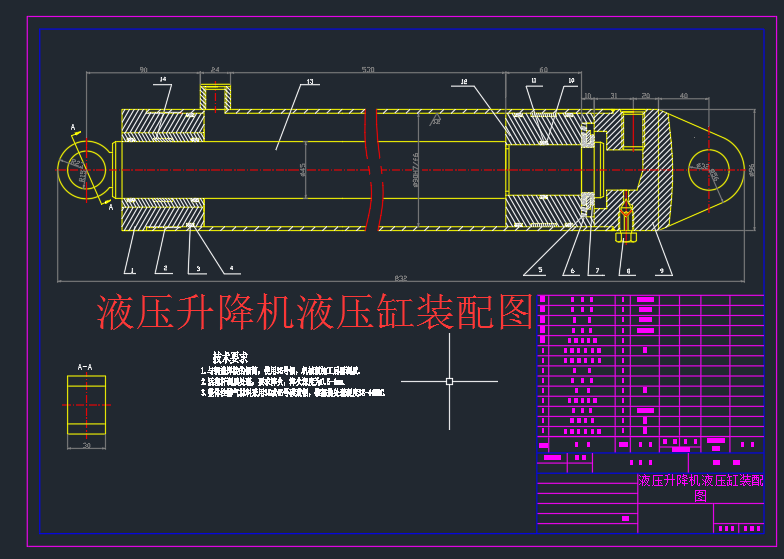Select the 24 dimension above the oil port
This screenshot has width=784, height=559.
point(215,70)
